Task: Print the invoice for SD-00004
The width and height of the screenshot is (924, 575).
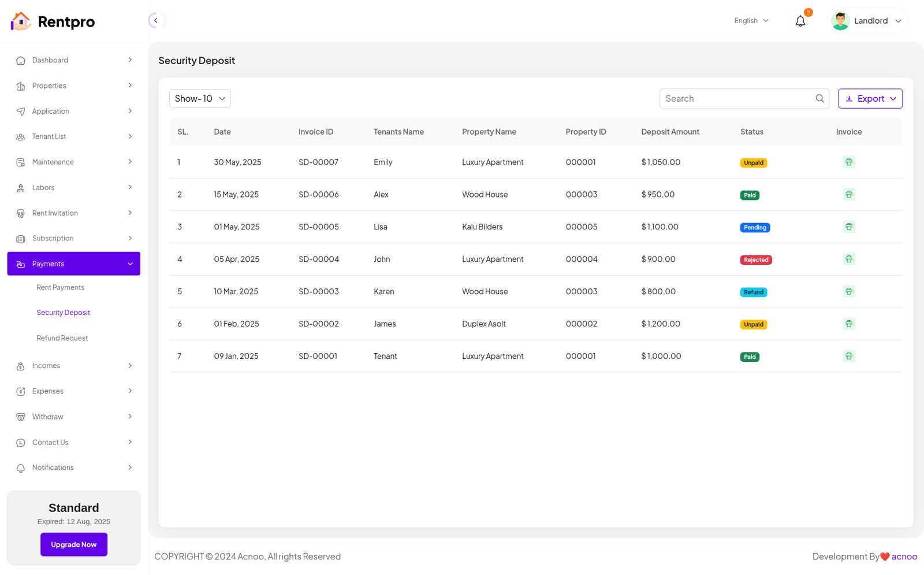Action: coord(848,259)
